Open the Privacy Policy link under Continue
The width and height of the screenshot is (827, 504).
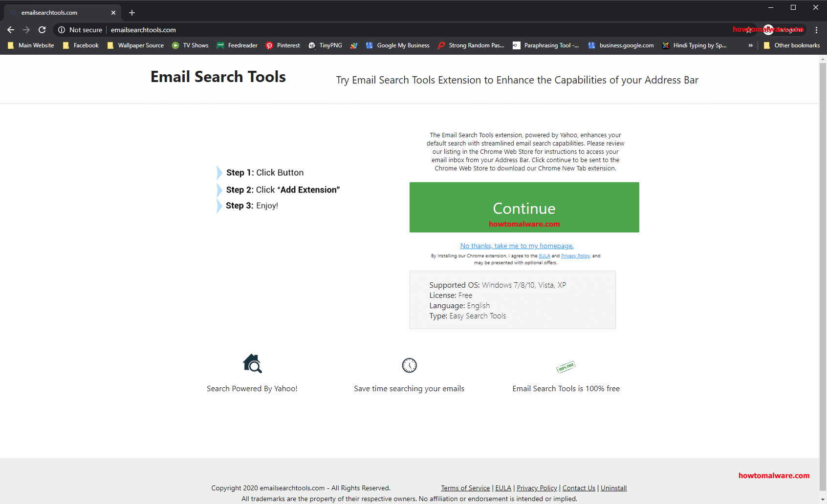point(575,256)
